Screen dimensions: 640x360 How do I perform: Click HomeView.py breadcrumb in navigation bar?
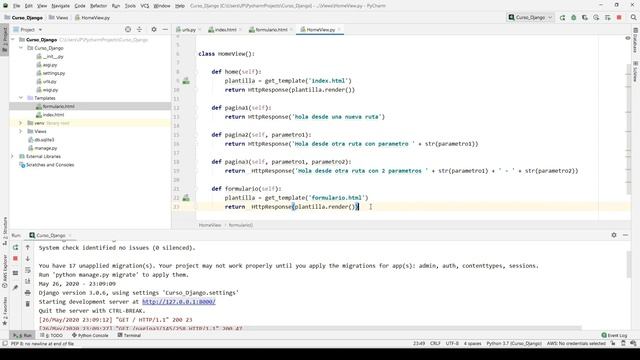[x=93, y=18]
